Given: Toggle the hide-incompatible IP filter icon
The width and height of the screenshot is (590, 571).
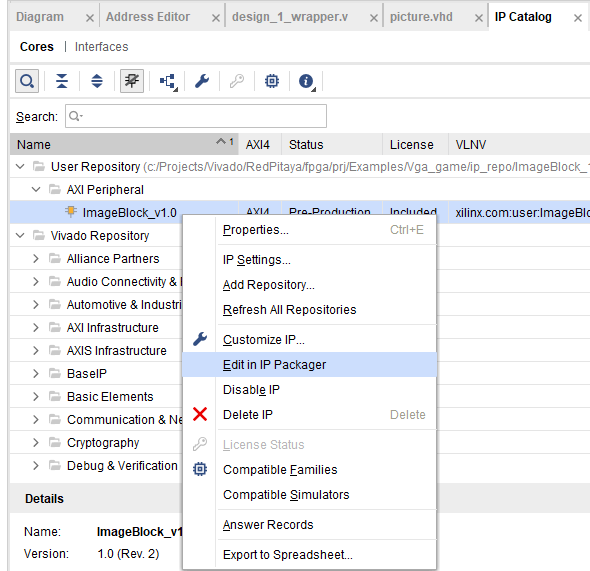Looking at the screenshot, I should (132, 81).
